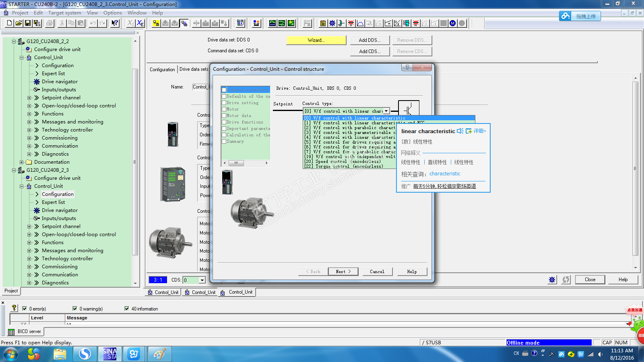Viewport: 644px width, 362px height.
Task: Click the Save project disk icon
Action: click(28, 23)
